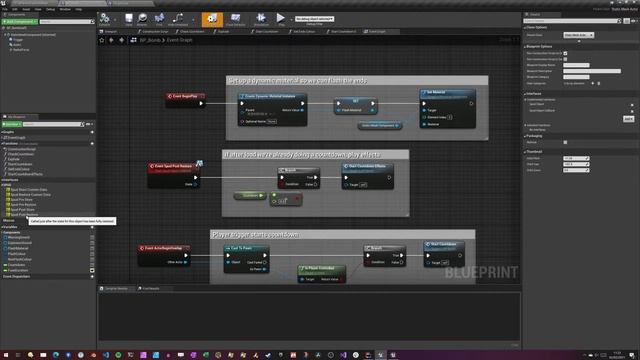This screenshot has height=360, width=640.
Task: Select the RadialForce component
Action: 20,50
